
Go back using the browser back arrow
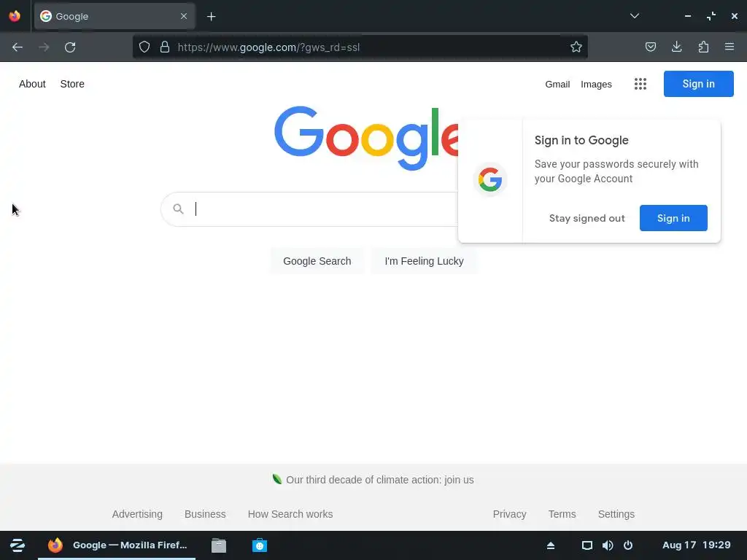[18, 47]
